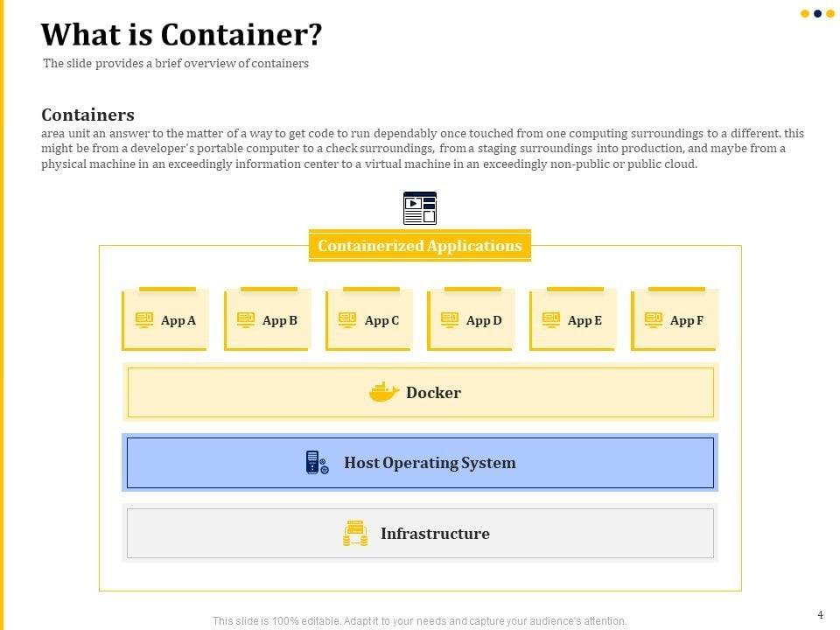This screenshot has width=840, height=630.
Task: Click the Host Operating System server icon
Action: pos(317,463)
